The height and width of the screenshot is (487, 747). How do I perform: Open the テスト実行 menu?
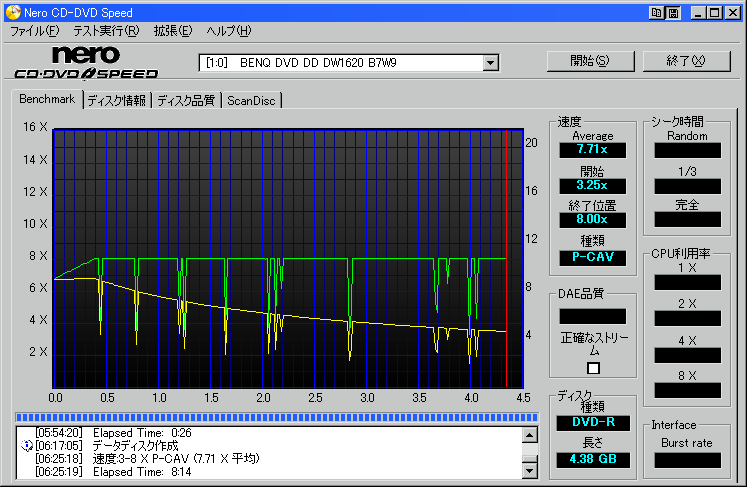point(106,31)
